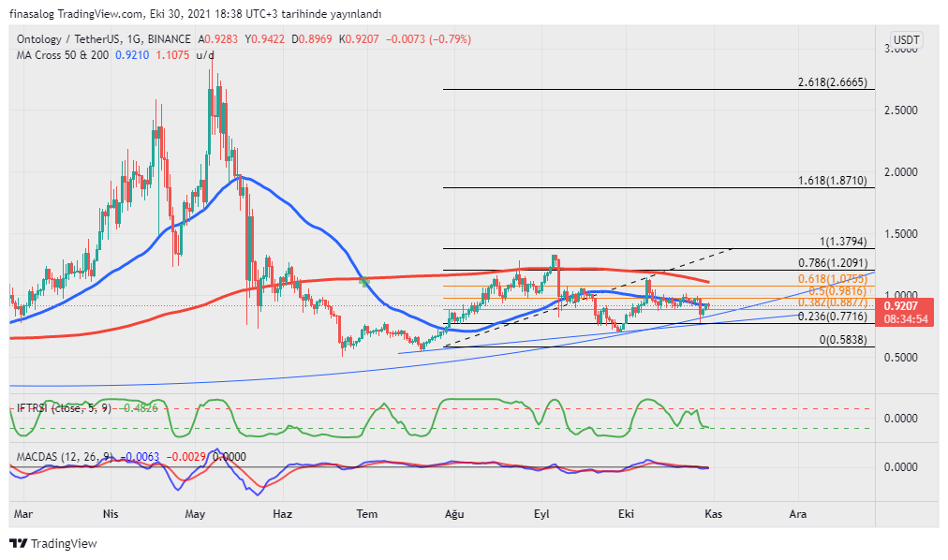Viewport: 948px width, 560px height.
Task: Click the green MA cross marker near Tem
Action: click(x=364, y=282)
